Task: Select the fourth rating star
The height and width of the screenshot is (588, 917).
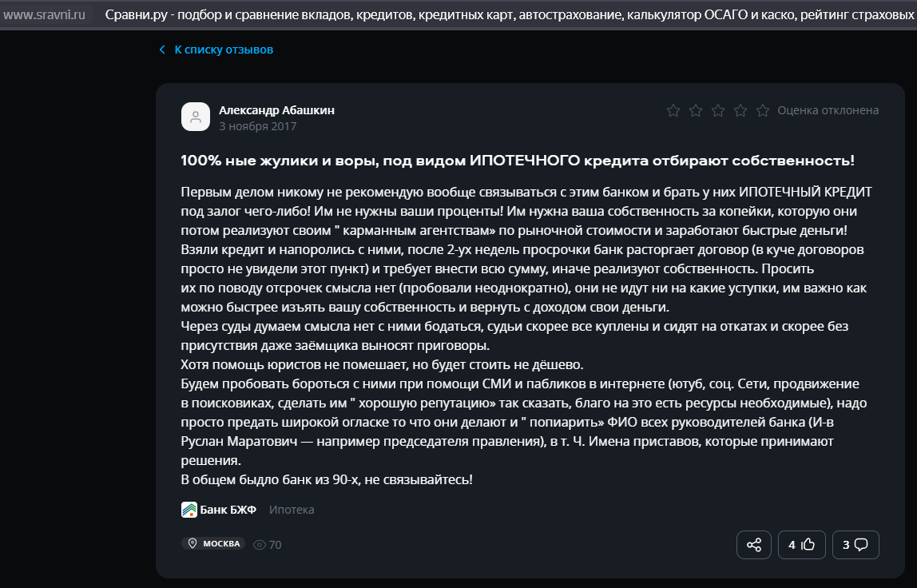Action: tap(740, 110)
